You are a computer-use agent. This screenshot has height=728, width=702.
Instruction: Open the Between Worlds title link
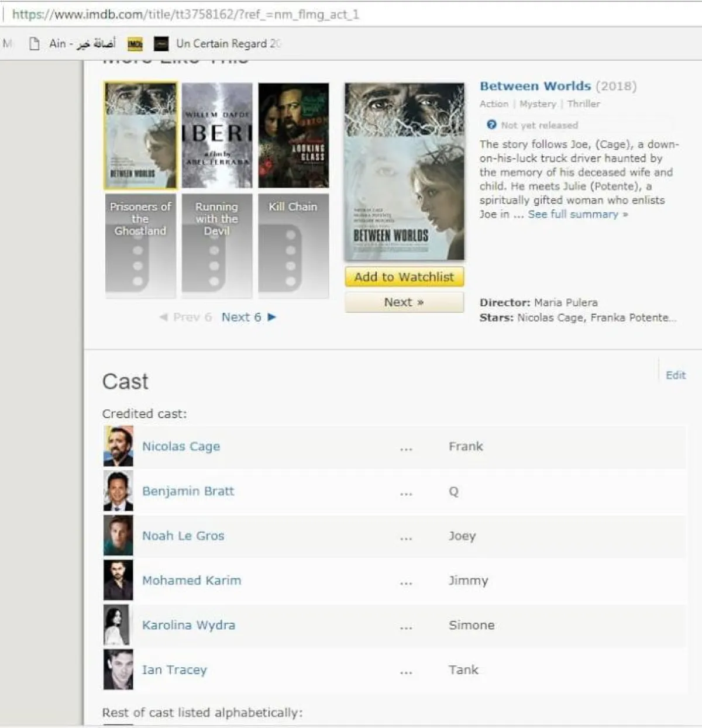535,86
